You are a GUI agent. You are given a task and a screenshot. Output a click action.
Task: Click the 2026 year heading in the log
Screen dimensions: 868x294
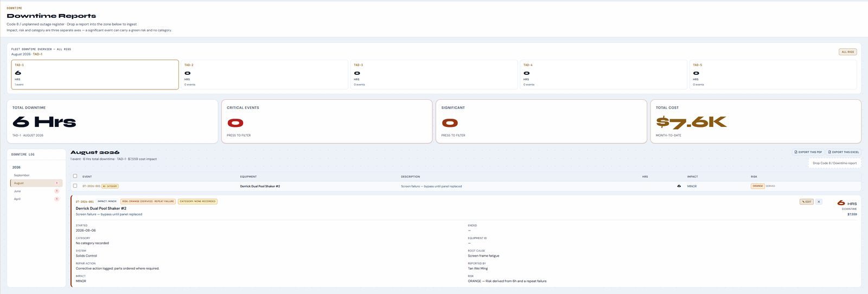click(16, 167)
